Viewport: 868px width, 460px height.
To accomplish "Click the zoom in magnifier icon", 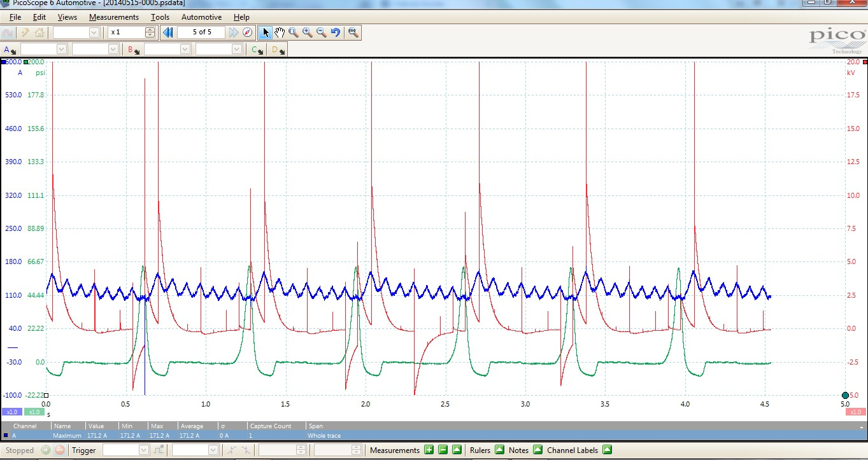I will 308,32.
